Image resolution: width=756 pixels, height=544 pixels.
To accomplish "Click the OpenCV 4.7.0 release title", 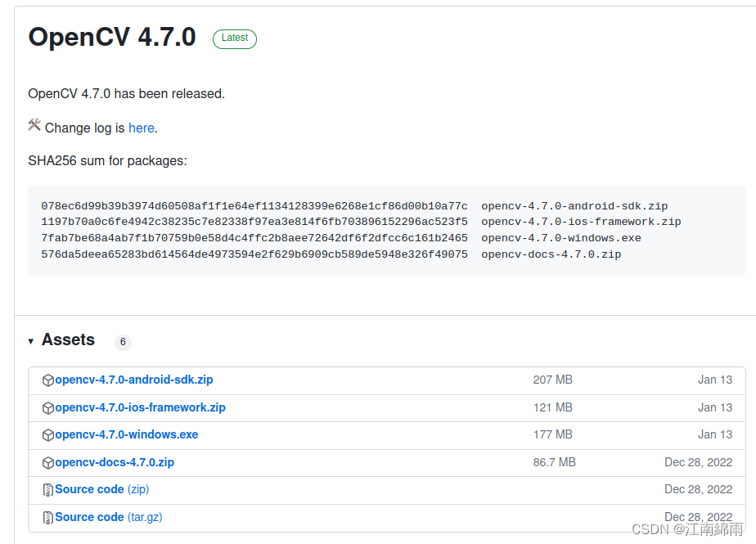I will (112, 37).
